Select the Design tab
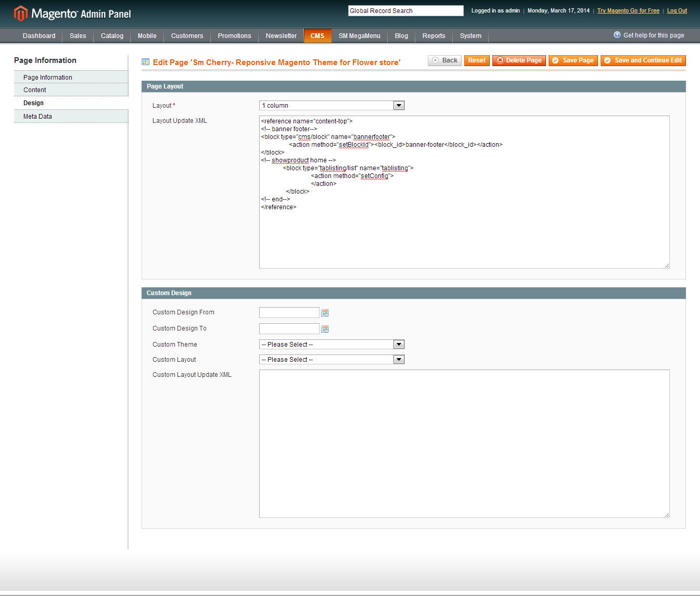 pos(71,103)
